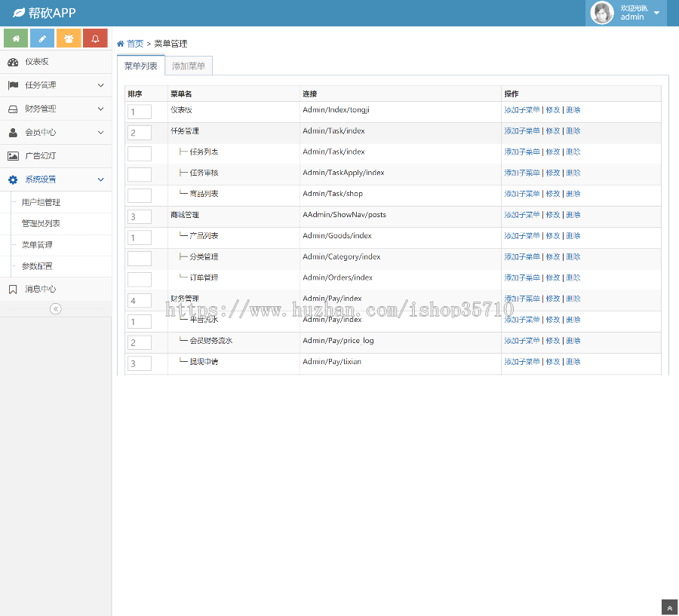This screenshot has width=679, height=616.
Task: Click the leaf logo beside 帮砍APP
Action: click(19, 13)
